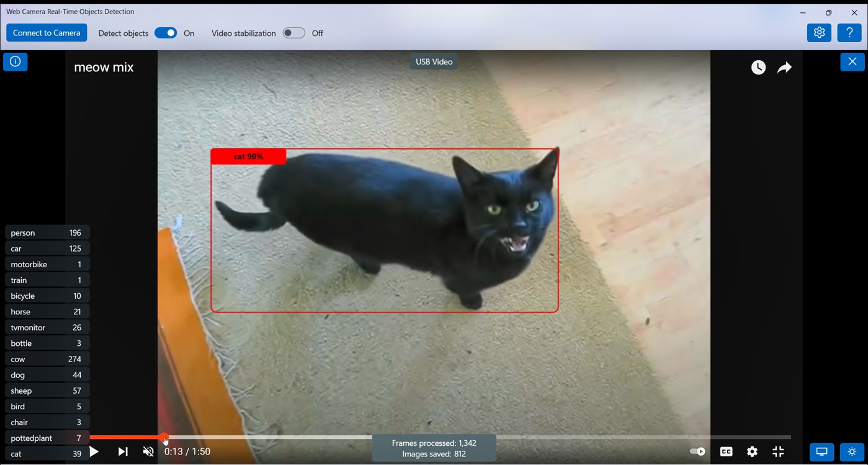Select the tvmonitor count row
The image size is (868, 465).
[x=47, y=327]
